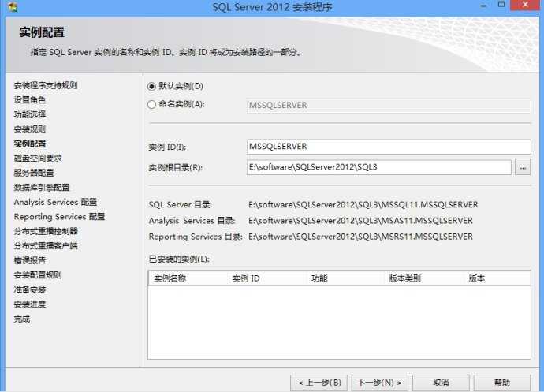The image size is (544, 392).
Task: Select 安装进度 step in sidebar
Action: (30, 304)
